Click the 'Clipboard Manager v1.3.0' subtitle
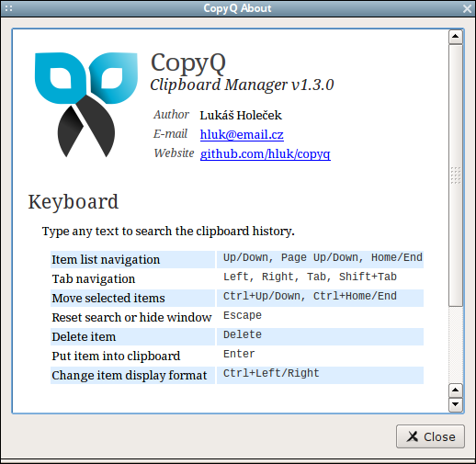 242,85
